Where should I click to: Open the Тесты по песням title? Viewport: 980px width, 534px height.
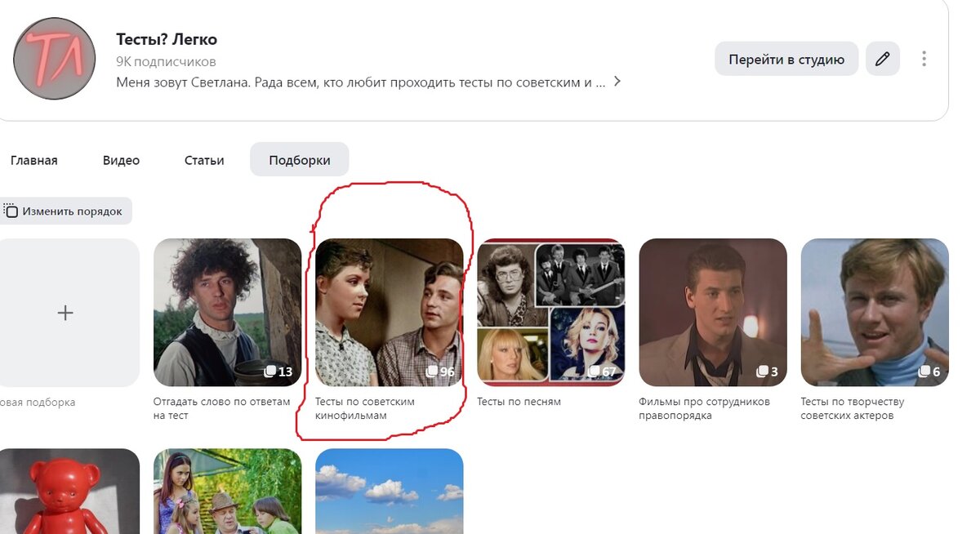coord(519,402)
